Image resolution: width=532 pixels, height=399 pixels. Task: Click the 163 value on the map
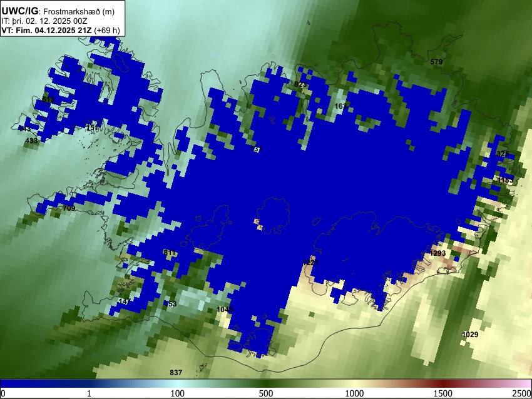pos(340,106)
